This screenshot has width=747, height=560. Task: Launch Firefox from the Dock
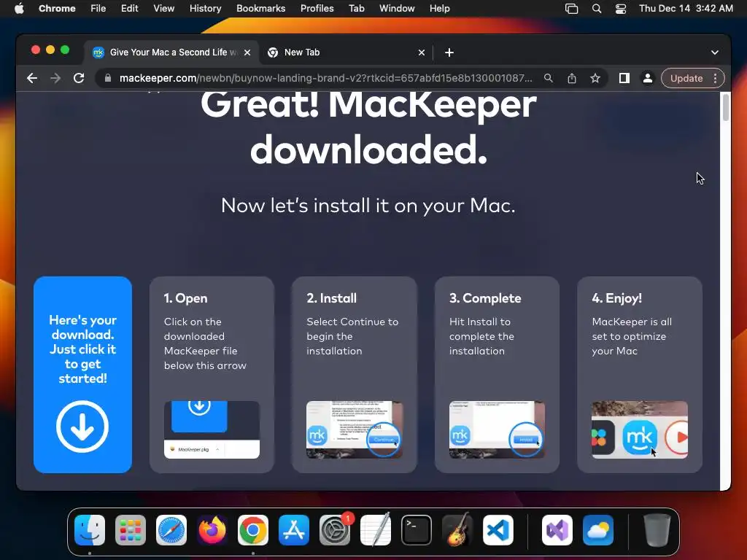212,530
